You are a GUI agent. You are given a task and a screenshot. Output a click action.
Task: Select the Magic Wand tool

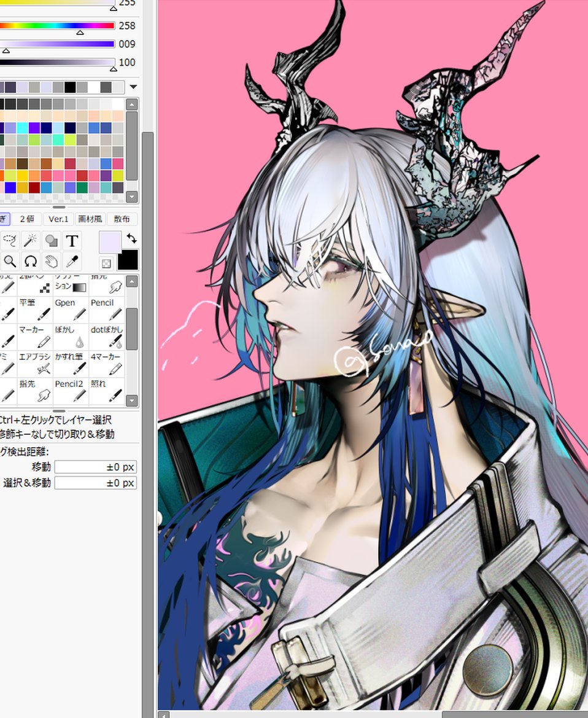[x=30, y=240]
